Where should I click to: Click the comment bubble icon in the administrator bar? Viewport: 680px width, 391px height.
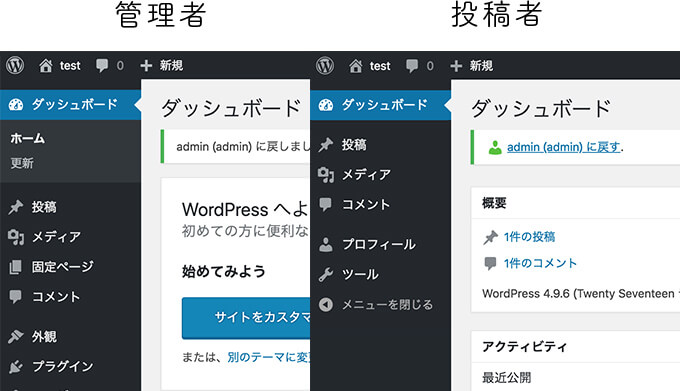click(102, 66)
